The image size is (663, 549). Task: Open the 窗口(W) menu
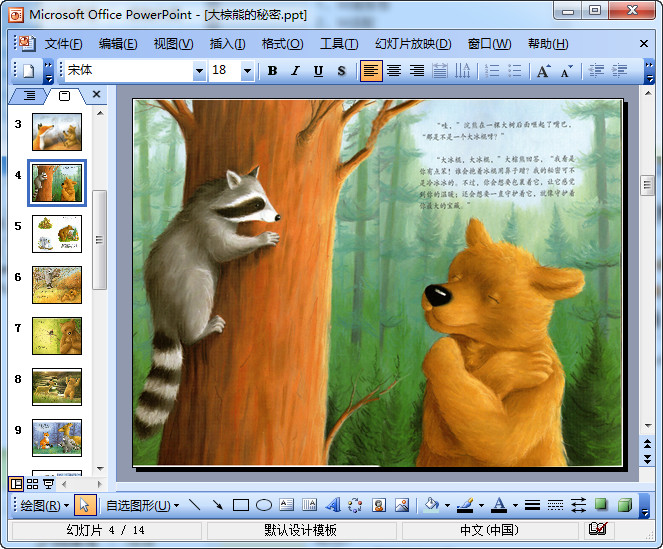489,44
